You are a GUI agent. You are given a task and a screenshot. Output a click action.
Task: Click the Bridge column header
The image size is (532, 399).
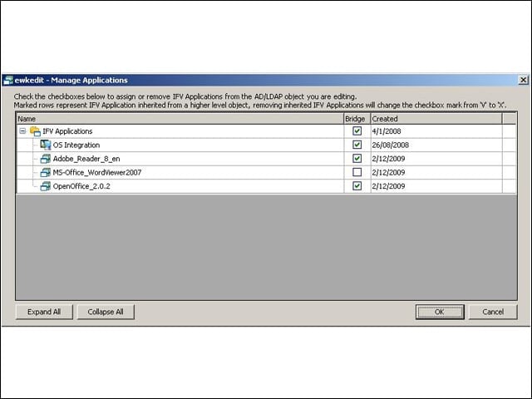coord(357,119)
